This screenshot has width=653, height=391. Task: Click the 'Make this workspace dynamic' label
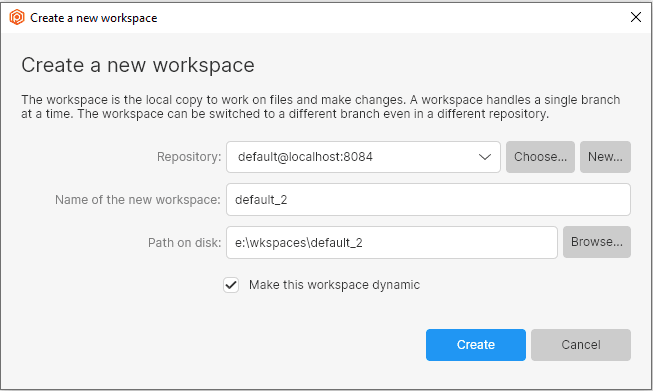point(334,285)
